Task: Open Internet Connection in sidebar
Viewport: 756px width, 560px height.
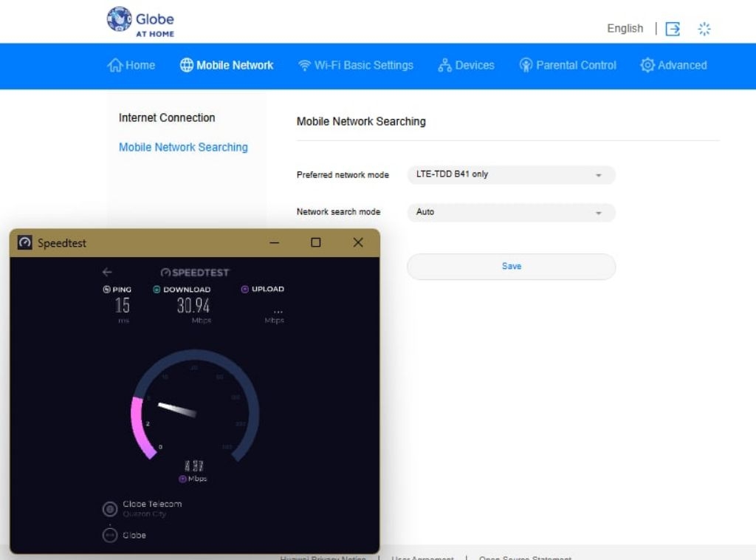Action: [167, 117]
